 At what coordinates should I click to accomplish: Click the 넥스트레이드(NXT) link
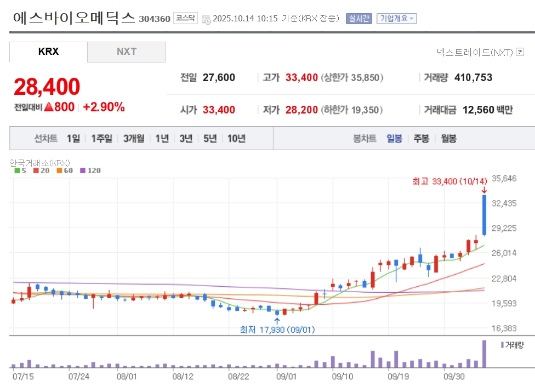pyautogui.click(x=475, y=52)
